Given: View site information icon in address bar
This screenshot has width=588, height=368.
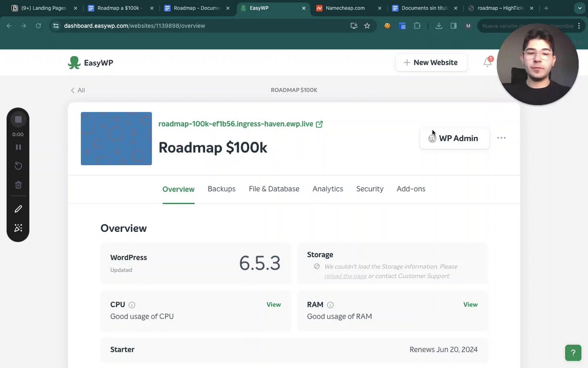Looking at the screenshot, I should pyautogui.click(x=56, y=26).
